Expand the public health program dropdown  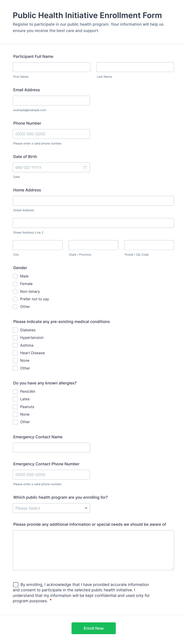pyautogui.click(x=51, y=508)
